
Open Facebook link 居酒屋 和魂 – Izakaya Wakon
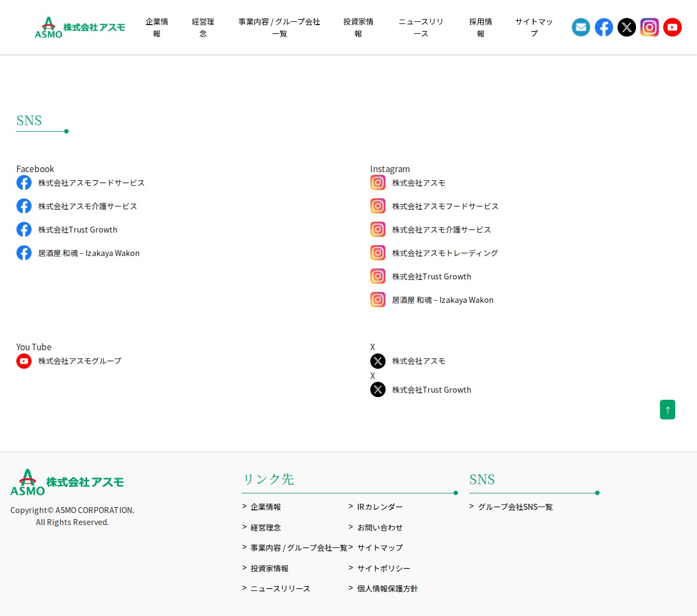coord(89,253)
